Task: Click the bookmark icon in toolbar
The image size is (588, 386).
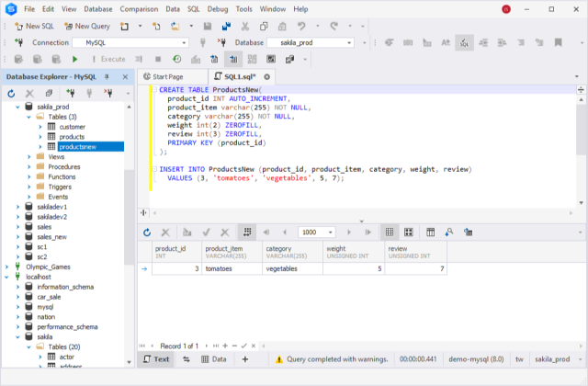Action: (x=558, y=42)
